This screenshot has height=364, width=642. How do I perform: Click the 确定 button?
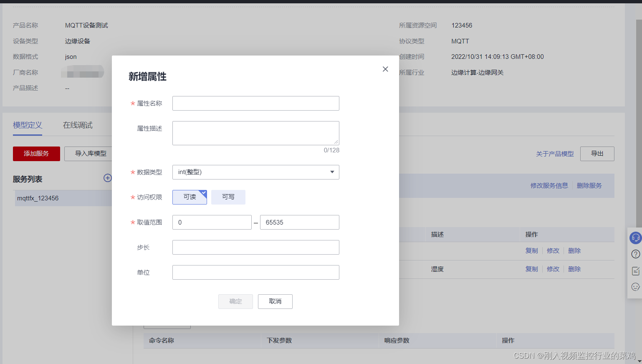[235, 301]
